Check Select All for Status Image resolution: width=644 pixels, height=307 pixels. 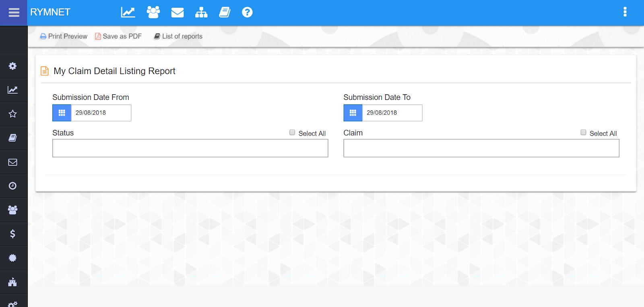(x=292, y=133)
